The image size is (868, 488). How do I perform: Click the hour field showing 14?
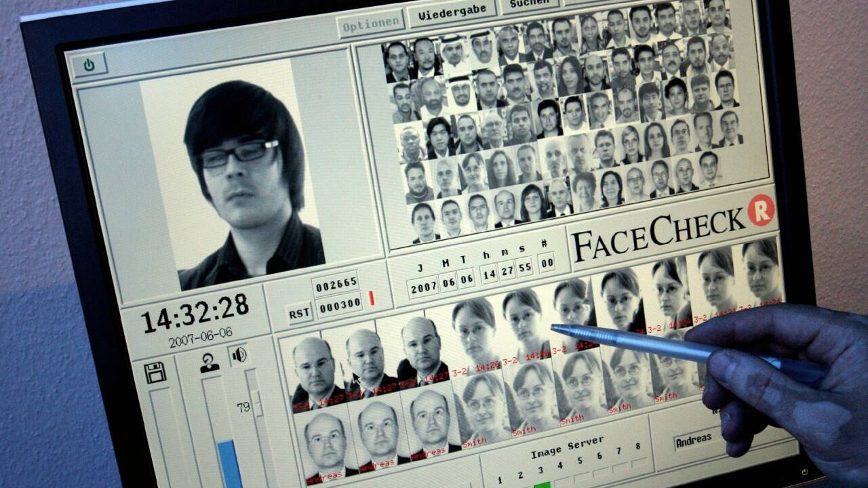(x=489, y=274)
